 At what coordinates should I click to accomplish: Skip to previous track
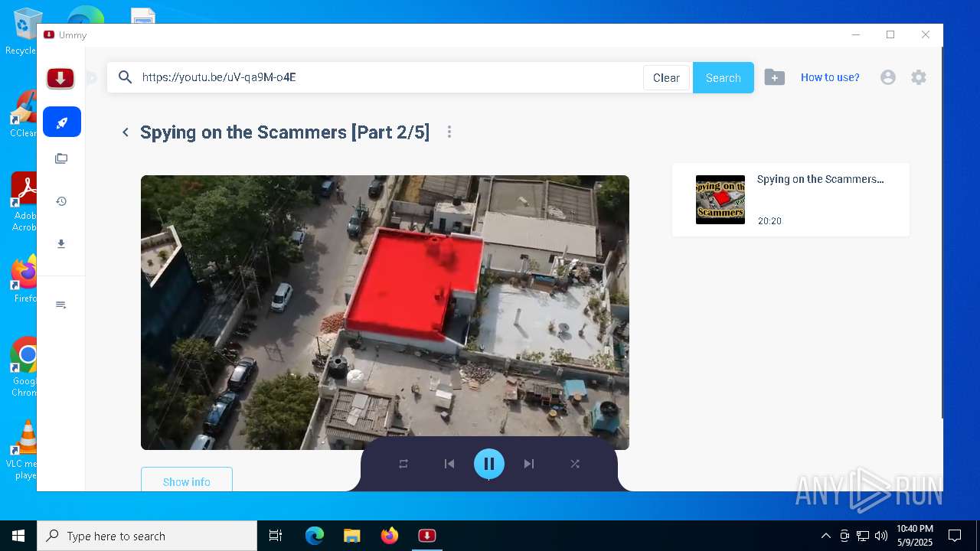[x=449, y=464]
